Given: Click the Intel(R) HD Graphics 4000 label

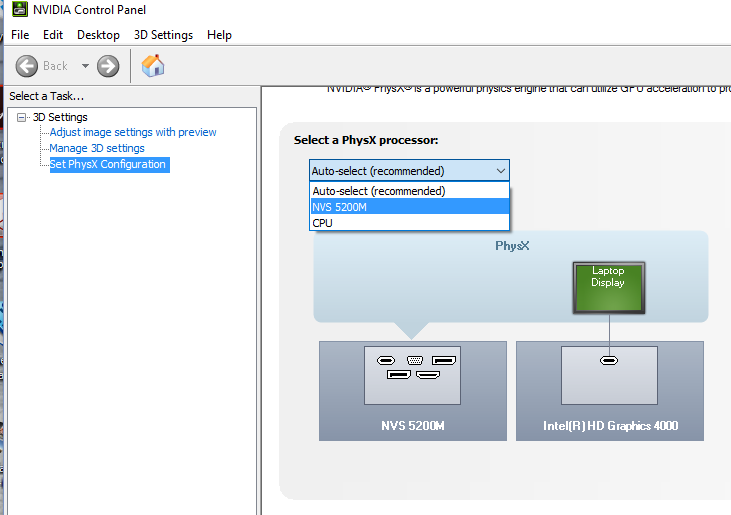Looking at the screenshot, I should (610, 426).
